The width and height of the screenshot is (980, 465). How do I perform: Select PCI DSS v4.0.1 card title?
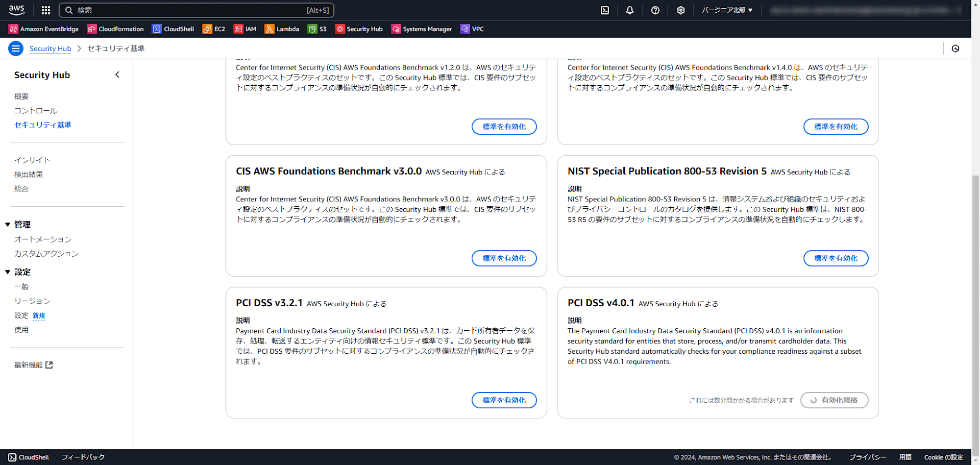click(601, 303)
